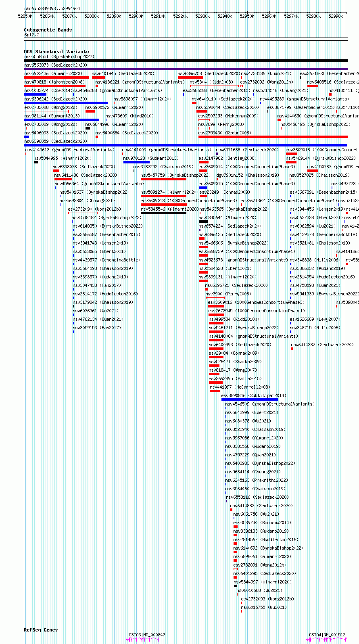Select esv2507253 (McKernan2009) variant
The width and height of the screenshot is (359, 644).
228,116
